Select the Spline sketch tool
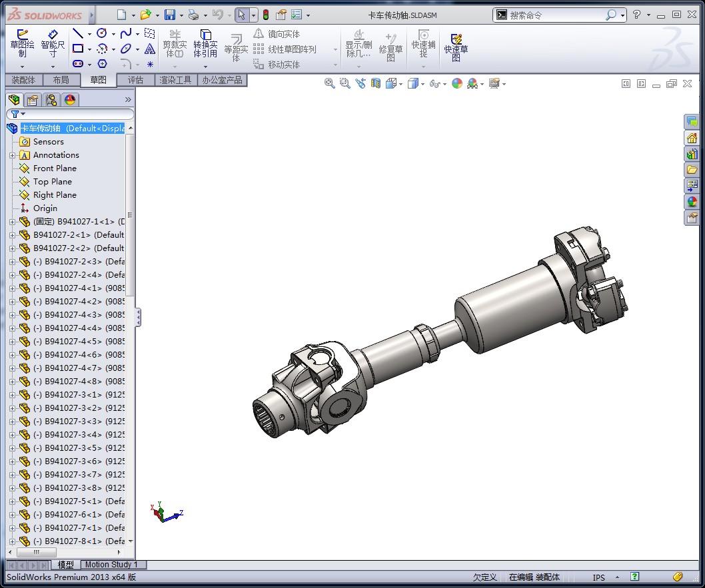 pos(126,33)
